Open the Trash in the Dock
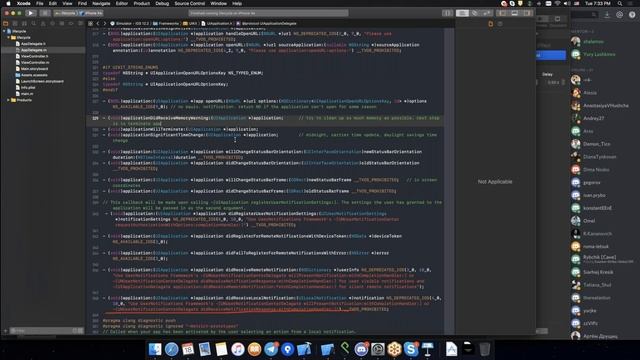Screen dimensions: 640x360 (x=484, y=349)
